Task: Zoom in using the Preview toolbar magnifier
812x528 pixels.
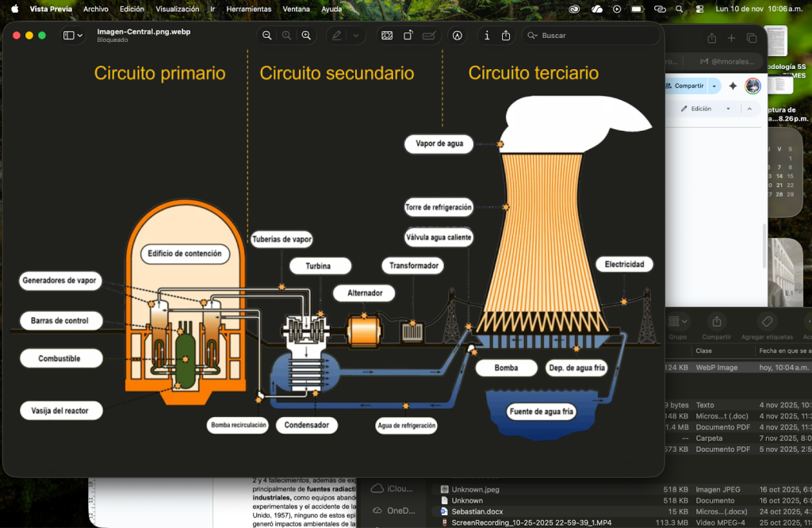Action: click(x=306, y=36)
